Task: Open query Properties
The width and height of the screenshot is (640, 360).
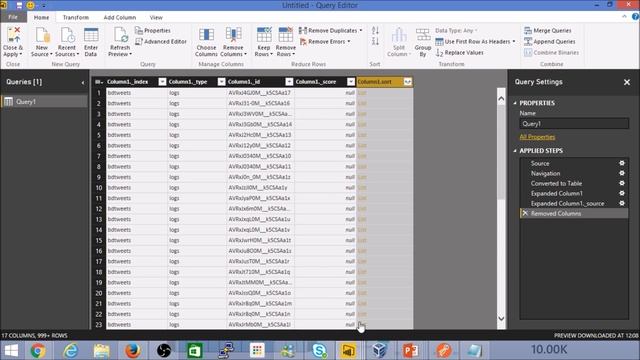Action: coord(153,31)
